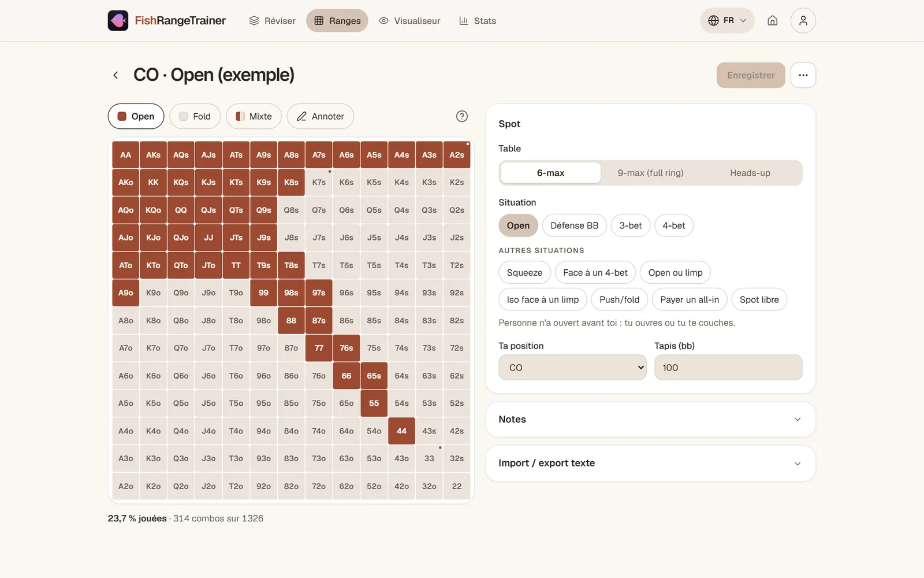924x578 pixels.
Task: Select the Annoter pencil tool
Action: (320, 116)
